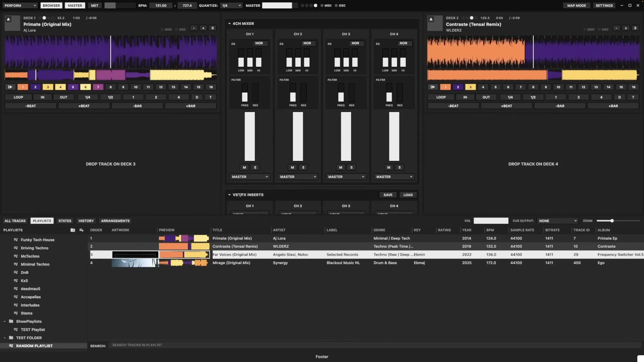Screen dimensions: 644x362
Task: Toggle top bar MIDI indicator
Action: (x=326, y=6)
